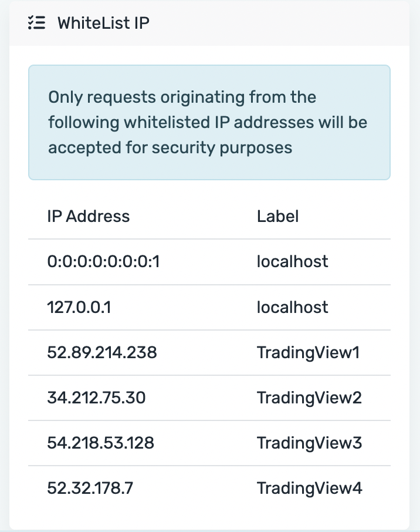Select IP address 34.212.75.30
Image resolution: width=420 pixels, height=532 pixels.
click(96, 398)
